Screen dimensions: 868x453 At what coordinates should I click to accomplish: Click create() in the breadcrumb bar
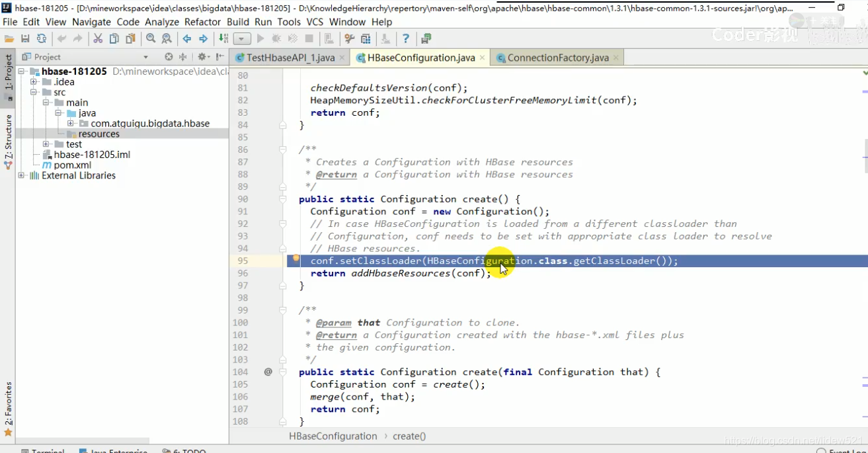[x=409, y=436]
